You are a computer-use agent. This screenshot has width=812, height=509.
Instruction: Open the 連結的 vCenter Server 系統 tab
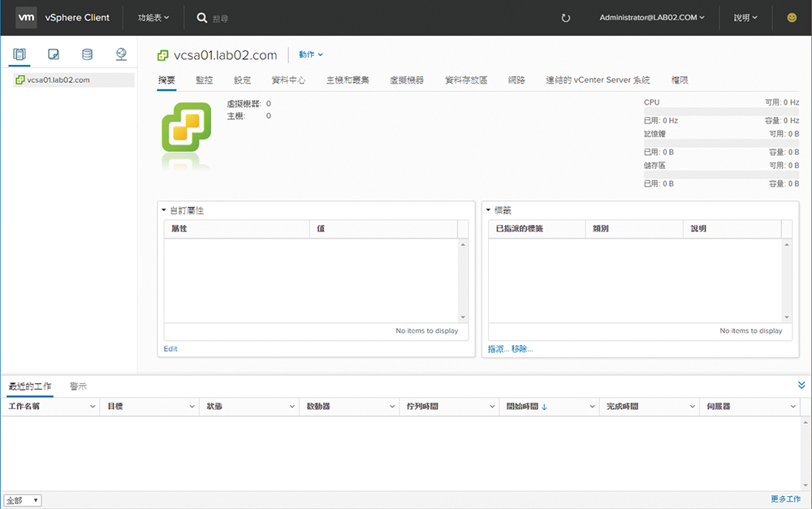pyautogui.click(x=598, y=80)
